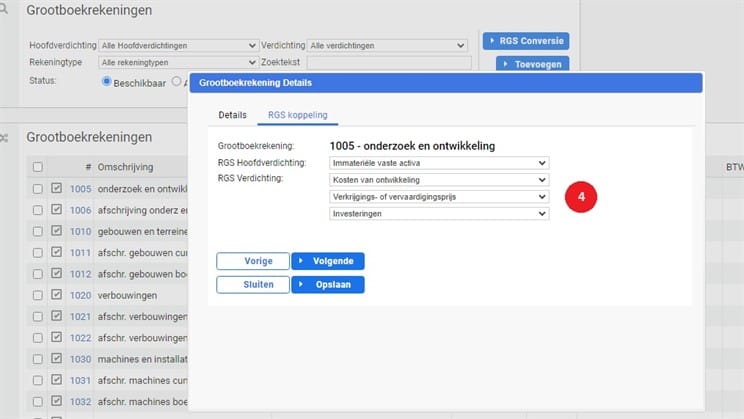744x419 pixels.
Task: Click the verbouwingen description text
Action: coord(127,295)
